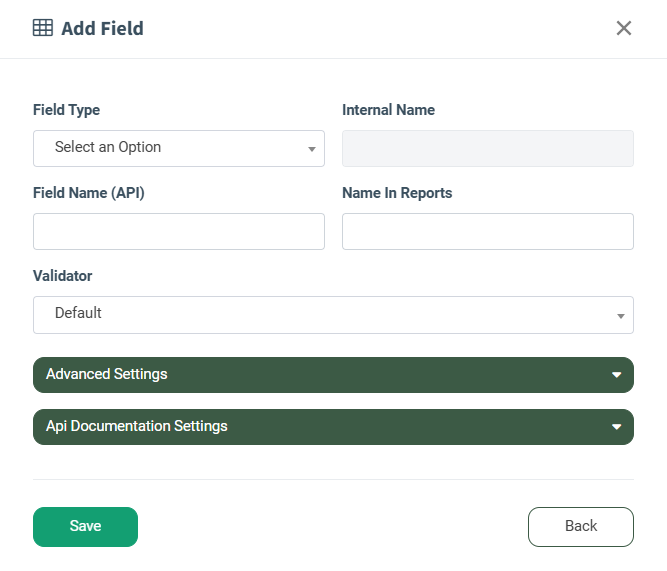Focus the Field Name (API) text box
Image resolution: width=667 pixels, height=571 pixels.
(x=178, y=231)
